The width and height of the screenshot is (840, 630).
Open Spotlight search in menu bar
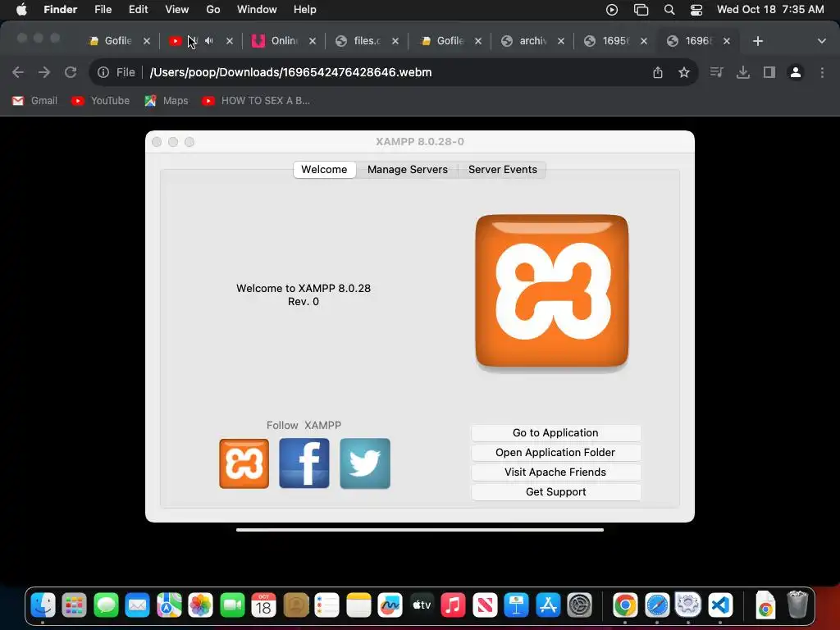click(669, 10)
